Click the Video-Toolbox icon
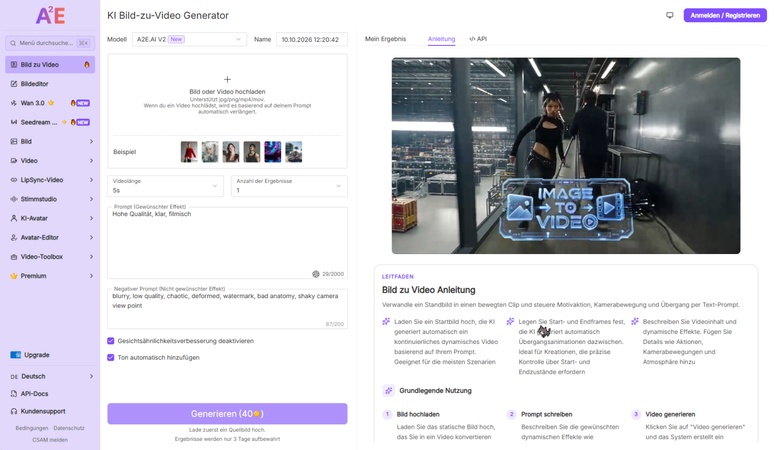Screen dimensions: 774x450 click(x=14, y=257)
